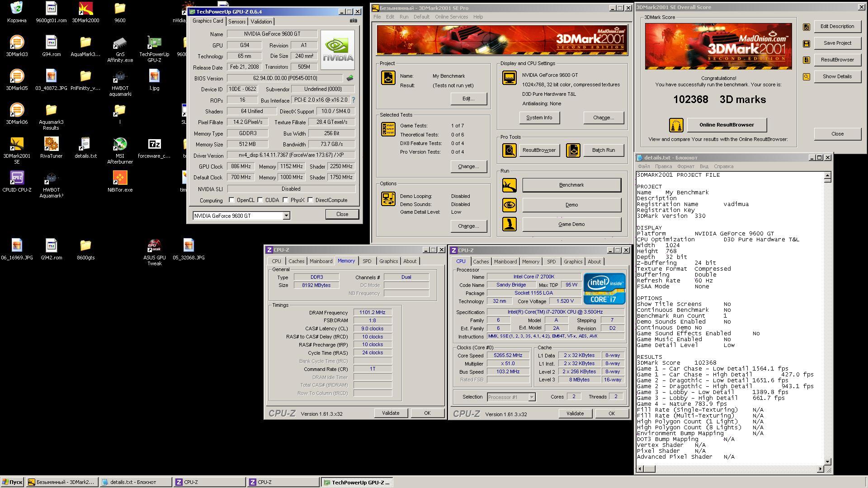Click the 3DMark Run Benchmark icon
This screenshot has height=488, width=868.
(x=509, y=185)
